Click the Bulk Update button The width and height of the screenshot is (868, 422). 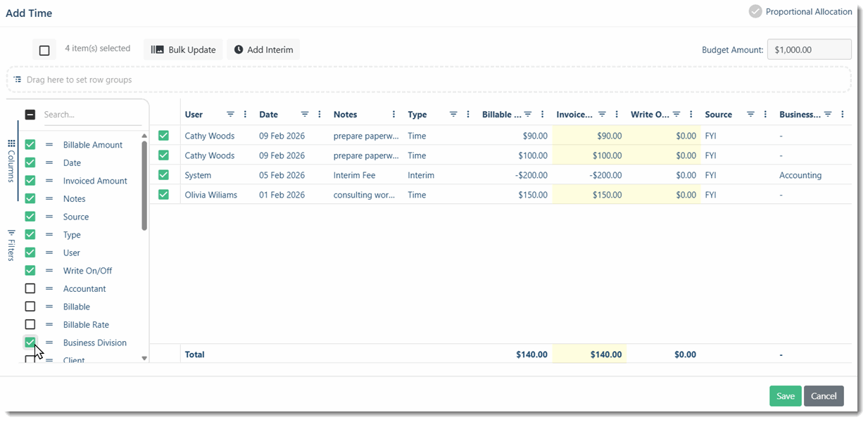[x=184, y=50]
